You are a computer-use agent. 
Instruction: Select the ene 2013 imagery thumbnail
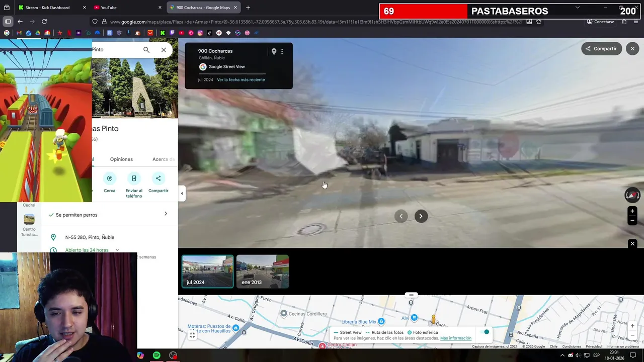click(263, 271)
